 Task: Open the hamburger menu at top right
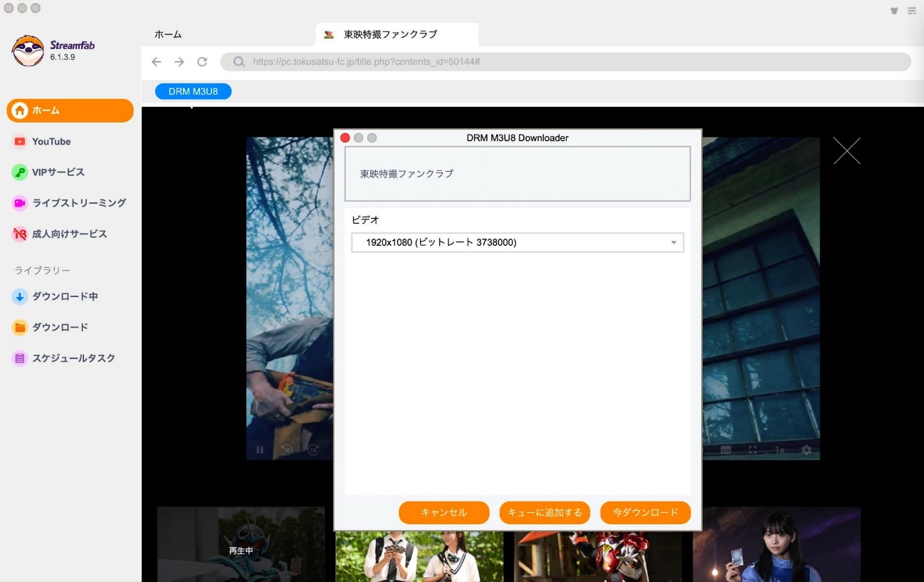912,11
